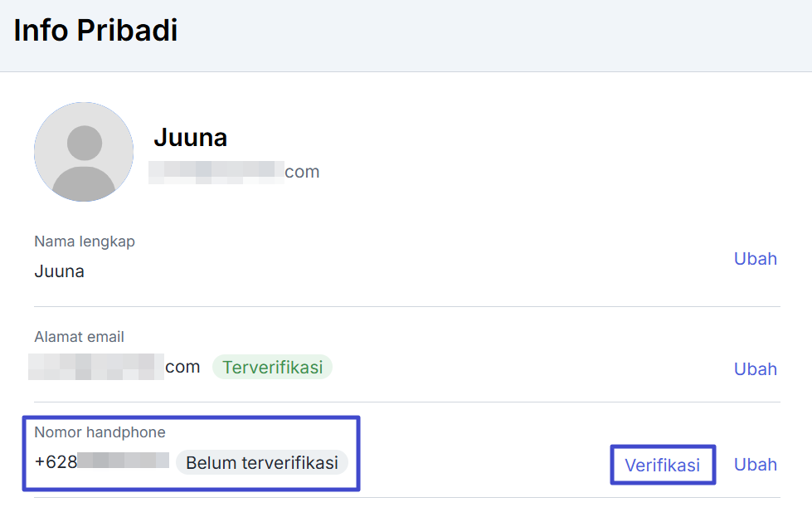Click divider line below Nomor handphone row
This screenshot has height=517, width=812.
(x=406, y=498)
